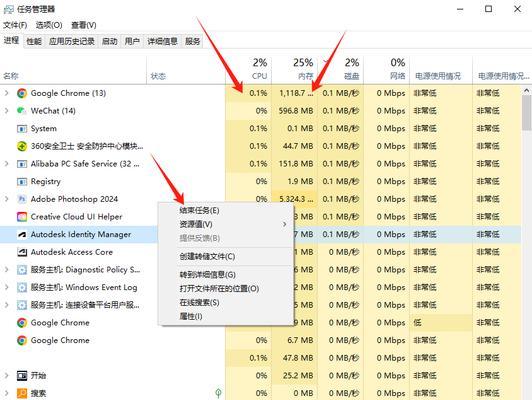532x400 pixels.
Task: Click the scrollbar up arrow
Action: [527, 91]
